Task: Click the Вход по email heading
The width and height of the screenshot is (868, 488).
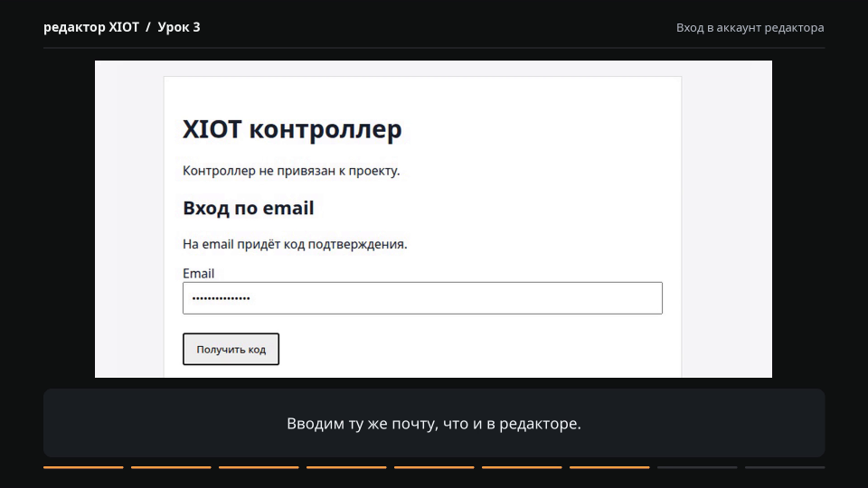Action: [249, 208]
